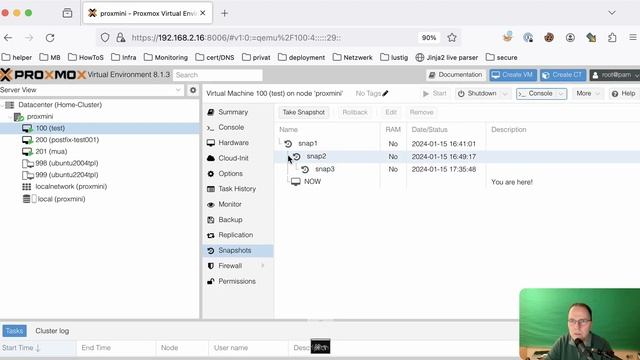The width and height of the screenshot is (640, 360).
Task: Click the Help button
Action: [x=623, y=93]
